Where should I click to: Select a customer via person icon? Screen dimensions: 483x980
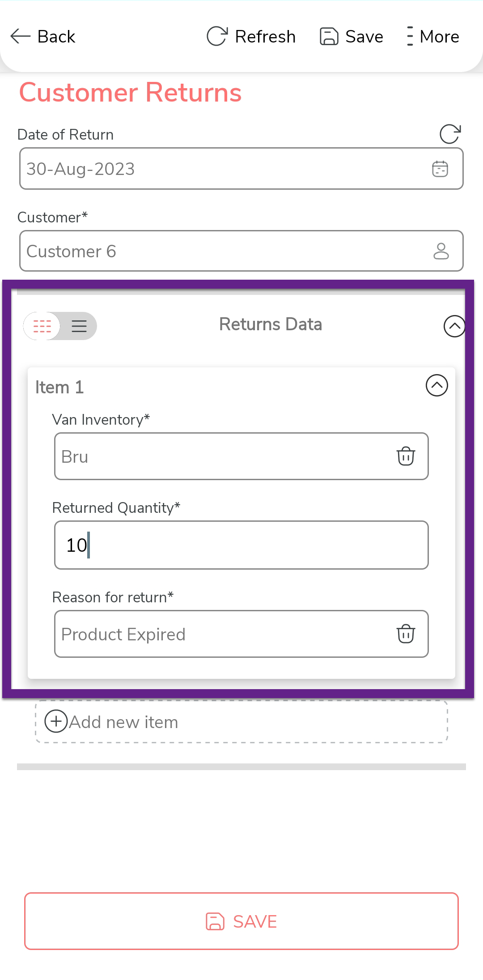pos(441,251)
